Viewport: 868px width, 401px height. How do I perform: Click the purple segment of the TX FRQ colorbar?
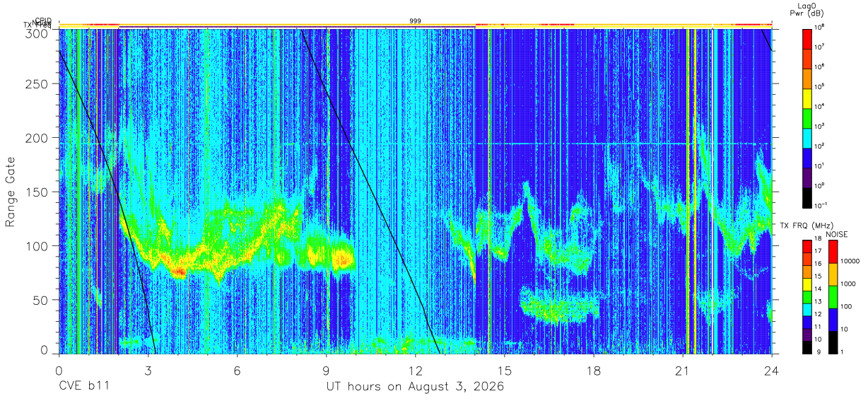[x=808, y=334]
